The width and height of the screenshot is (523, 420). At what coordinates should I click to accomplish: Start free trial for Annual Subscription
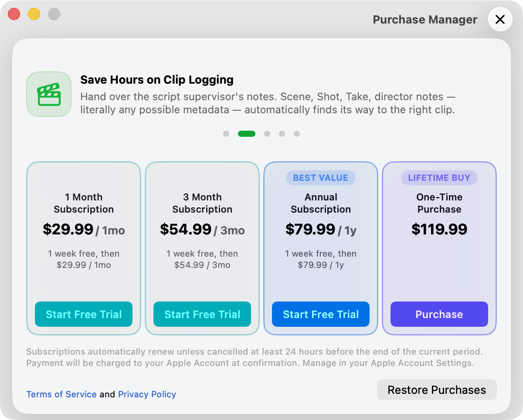click(x=321, y=314)
